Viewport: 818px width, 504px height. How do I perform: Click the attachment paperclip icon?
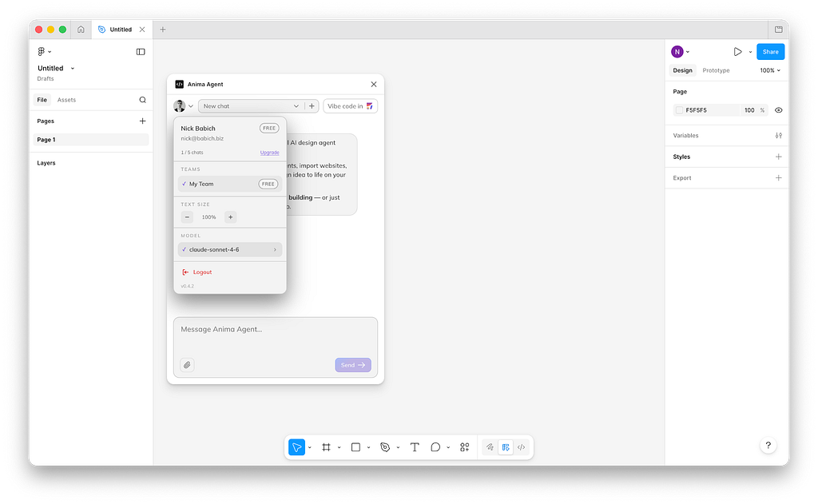pyautogui.click(x=187, y=365)
